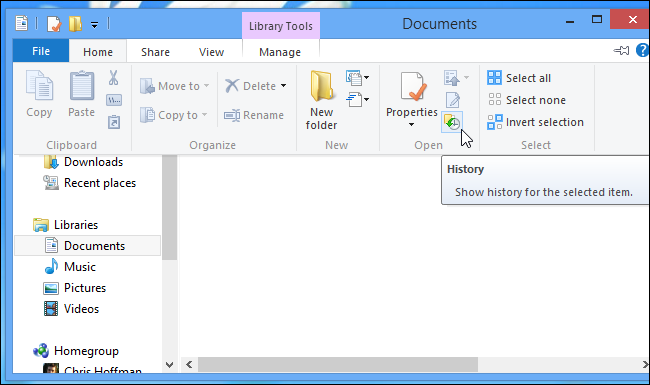Click the New folder icon in Quick Access Toolbar
The width and height of the screenshot is (650, 385).
point(75,24)
